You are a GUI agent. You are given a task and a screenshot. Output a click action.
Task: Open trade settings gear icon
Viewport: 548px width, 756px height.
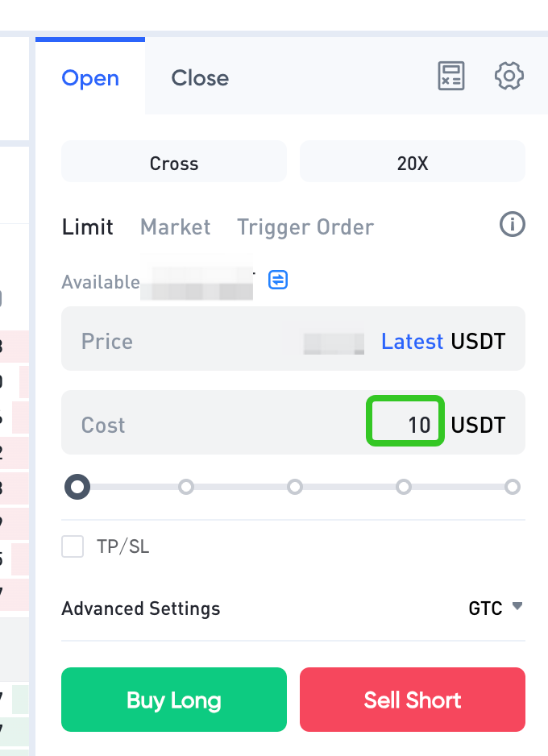pyautogui.click(x=509, y=77)
